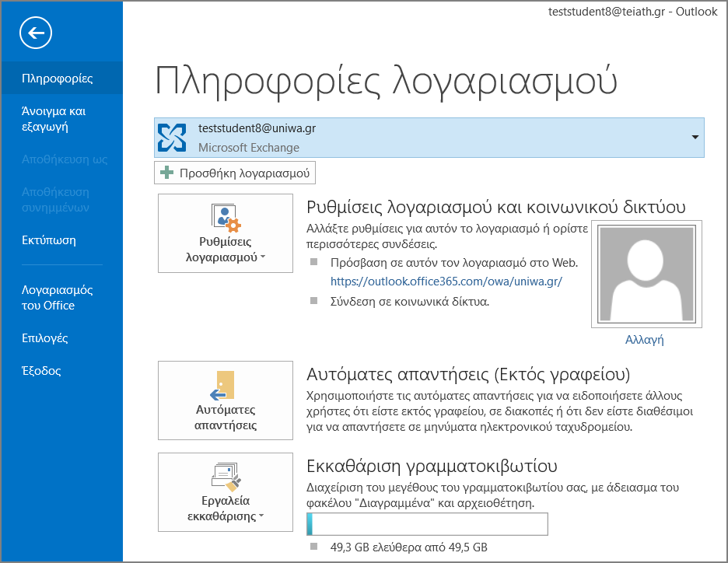Open the outlook.office365.com/owa/uniwa.gr link
The image size is (728, 563).
[446, 281]
